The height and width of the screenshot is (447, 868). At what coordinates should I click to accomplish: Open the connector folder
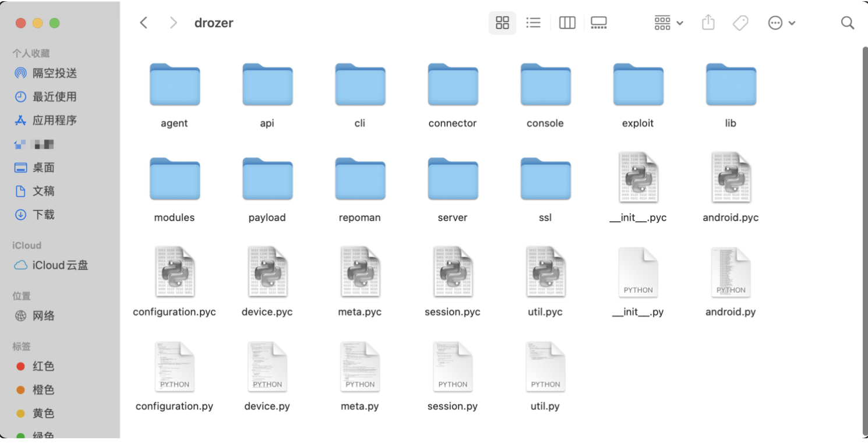[453, 85]
